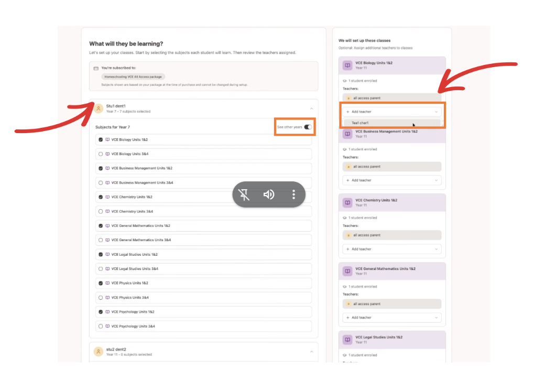545x392 pixels.
Task: Click the avatar icon beside stu2 dent2
Action: pos(99,352)
